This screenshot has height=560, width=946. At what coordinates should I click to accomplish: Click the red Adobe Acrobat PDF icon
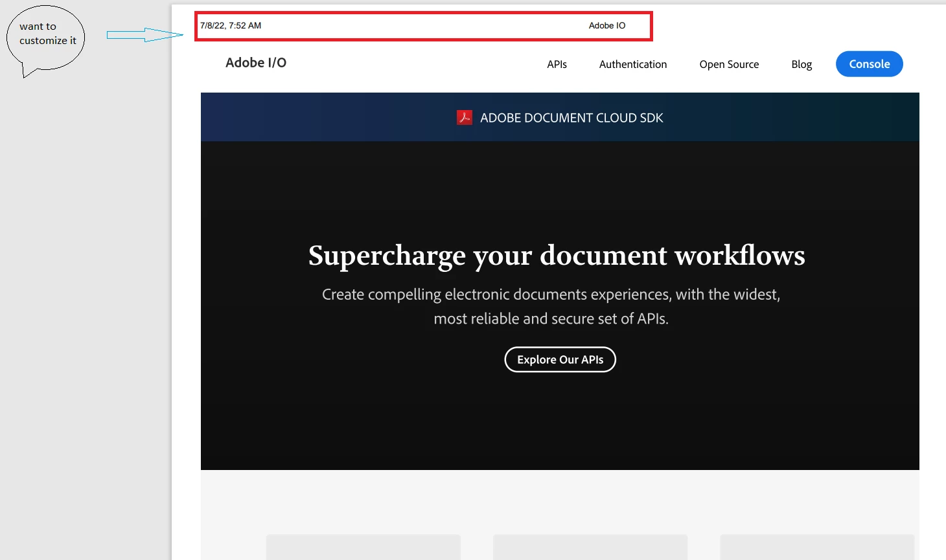coord(465,117)
